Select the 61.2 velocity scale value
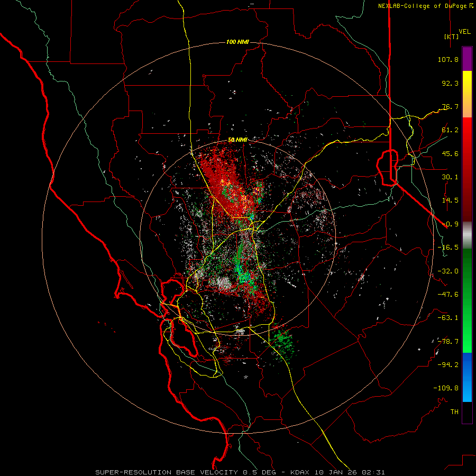Image resolution: width=476 pixels, height=476 pixels. click(x=450, y=130)
